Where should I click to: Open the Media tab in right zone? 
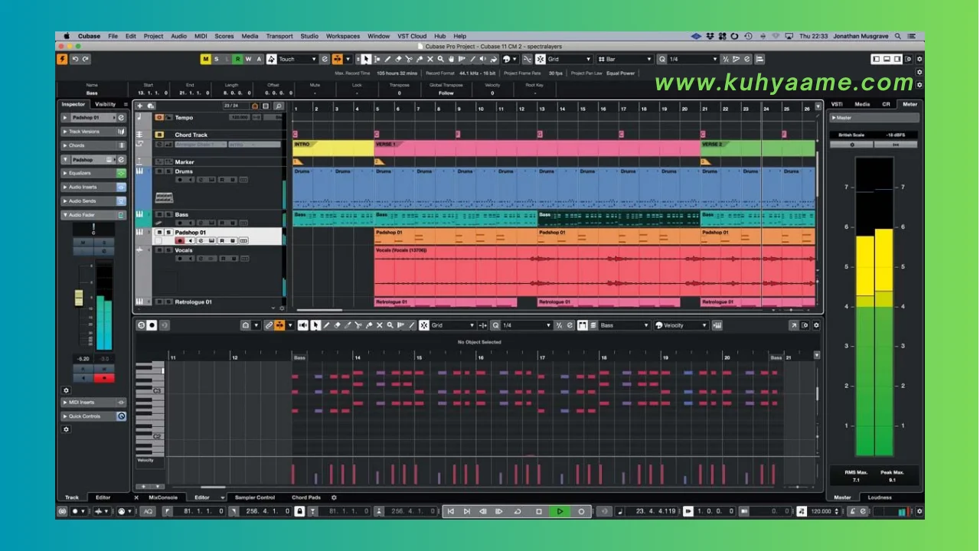(x=862, y=104)
